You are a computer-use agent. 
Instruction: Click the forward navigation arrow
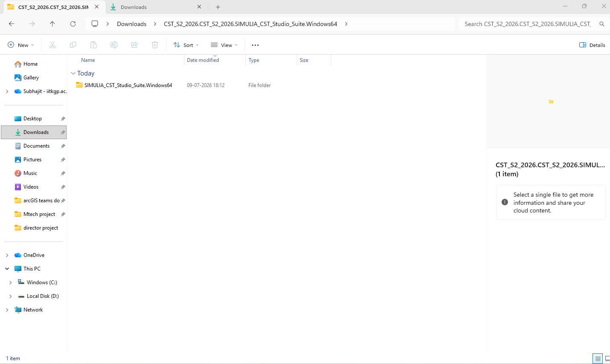(x=32, y=24)
